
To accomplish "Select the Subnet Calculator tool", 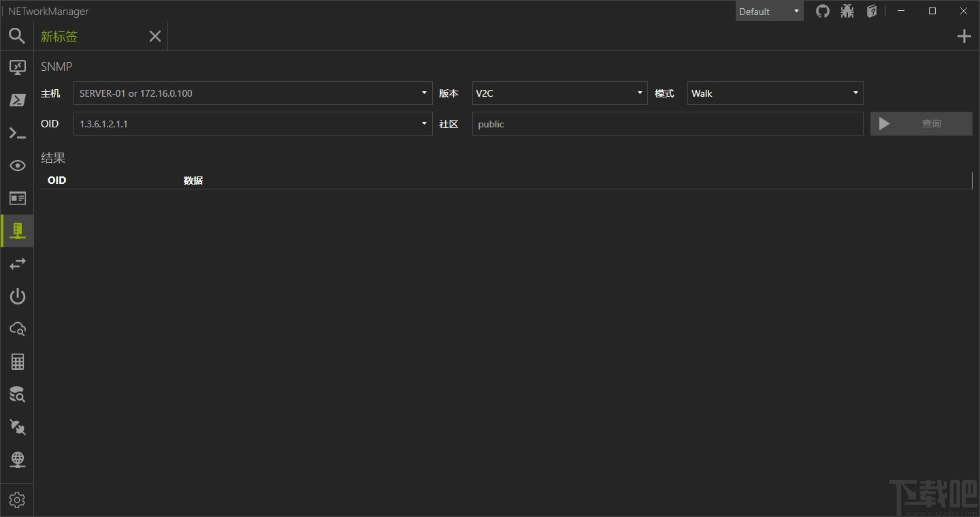I will (17, 362).
